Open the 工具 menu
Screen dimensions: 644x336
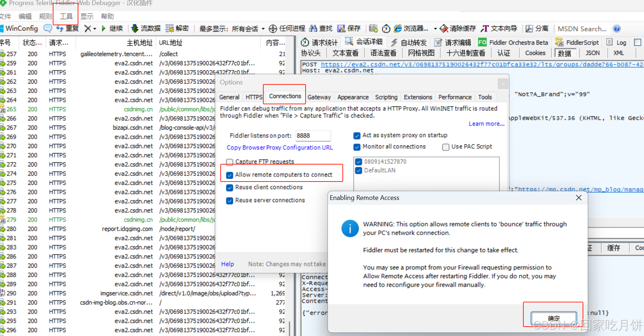tap(66, 16)
